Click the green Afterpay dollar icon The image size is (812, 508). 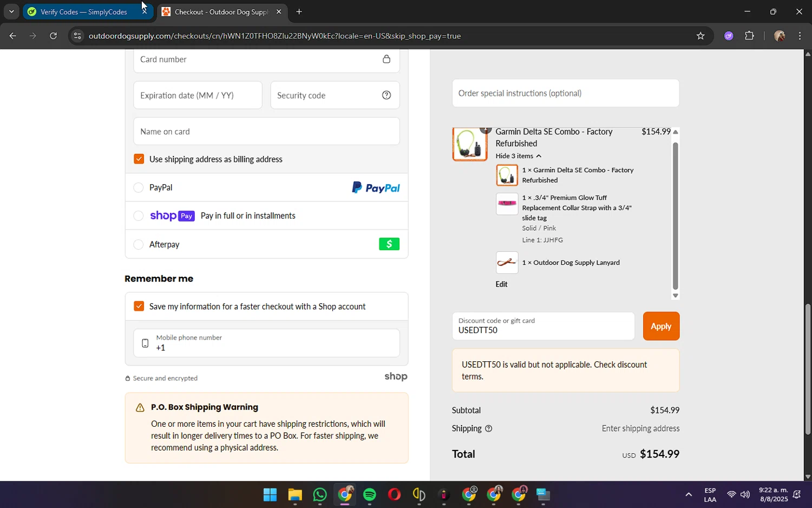click(389, 244)
